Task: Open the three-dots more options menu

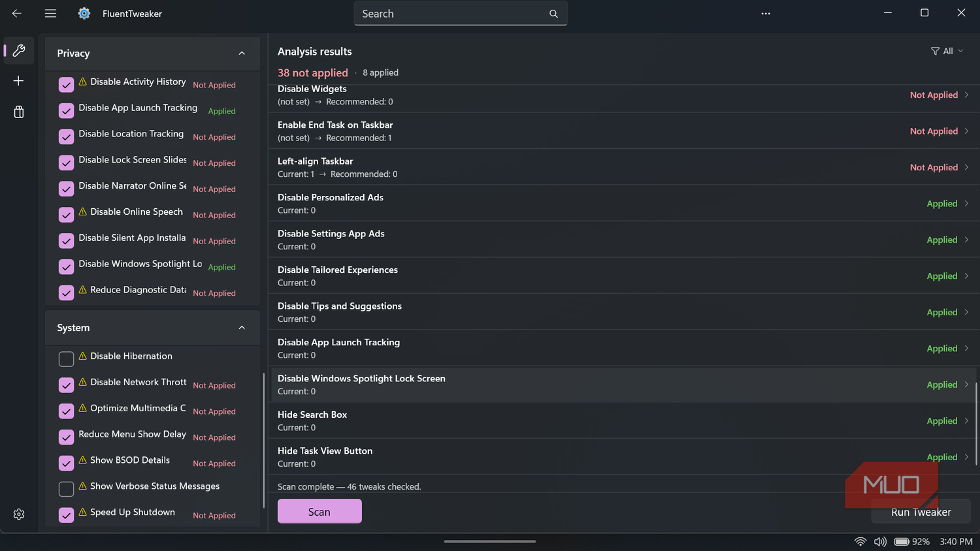Action: tap(766, 13)
